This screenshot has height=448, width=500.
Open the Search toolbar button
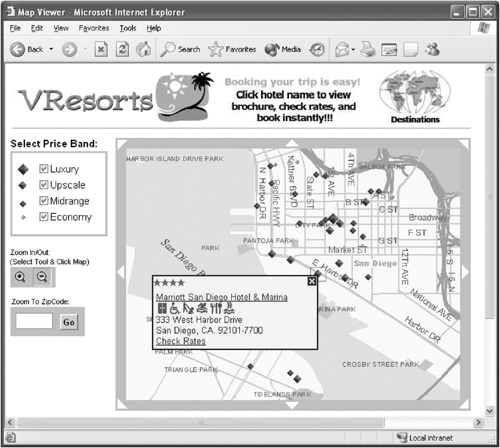point(180,49)
